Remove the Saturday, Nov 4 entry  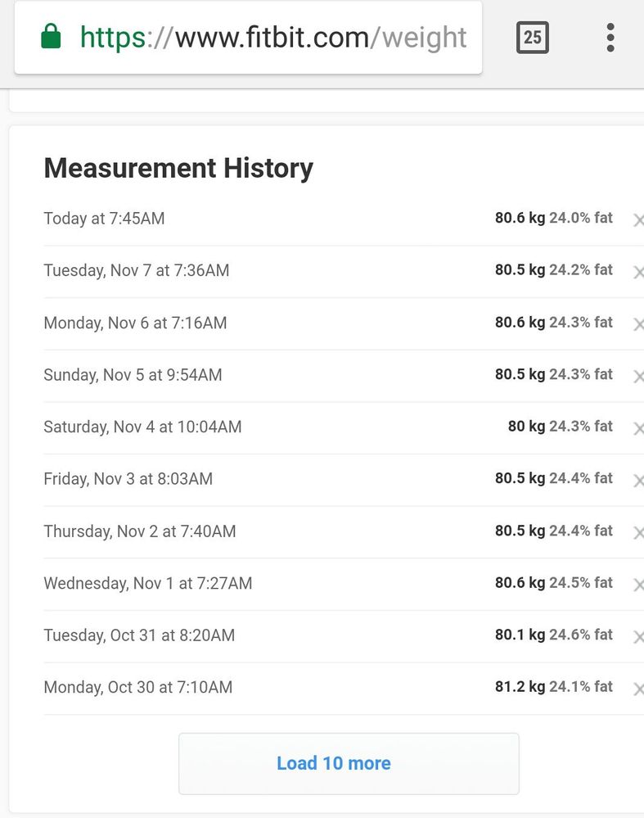(x=637, y=428)
